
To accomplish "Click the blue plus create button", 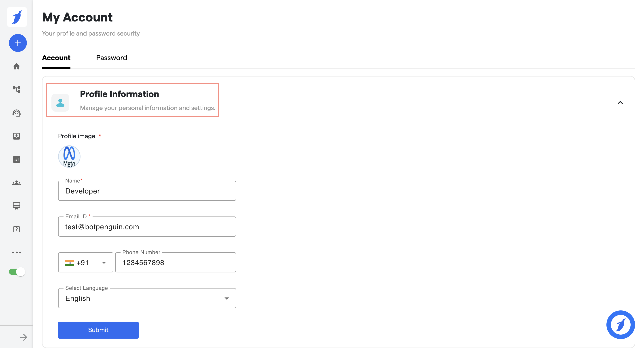I will [x=18, y=43].
